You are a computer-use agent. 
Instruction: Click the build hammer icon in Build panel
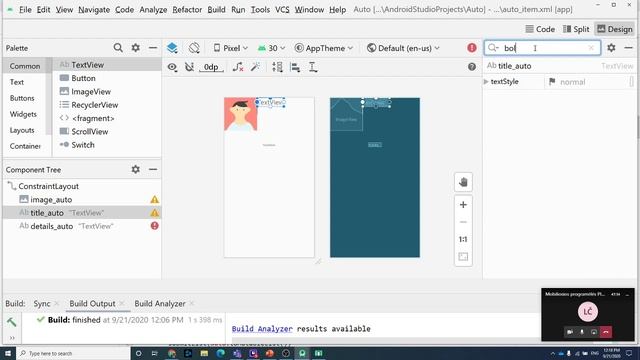pos(12,322)
